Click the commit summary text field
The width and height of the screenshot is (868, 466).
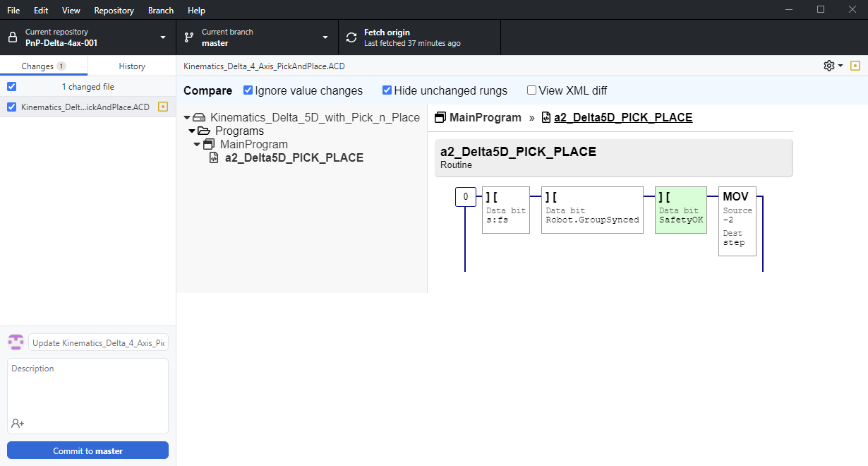coord(99,342)
